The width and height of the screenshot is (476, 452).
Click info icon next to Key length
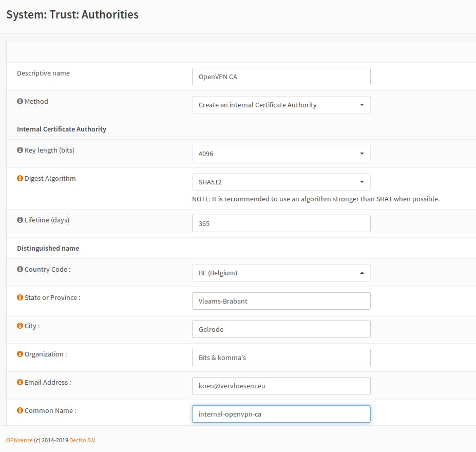(x=20, y=150)
